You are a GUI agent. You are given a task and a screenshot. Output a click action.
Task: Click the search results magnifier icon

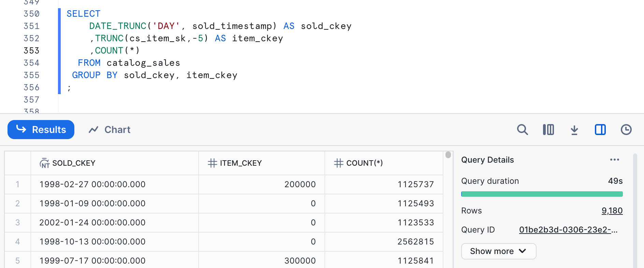pos(522,130)
